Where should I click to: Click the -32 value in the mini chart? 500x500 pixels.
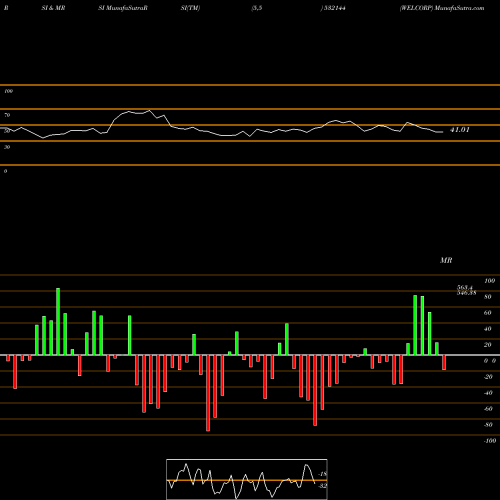(x=323, y=486)
